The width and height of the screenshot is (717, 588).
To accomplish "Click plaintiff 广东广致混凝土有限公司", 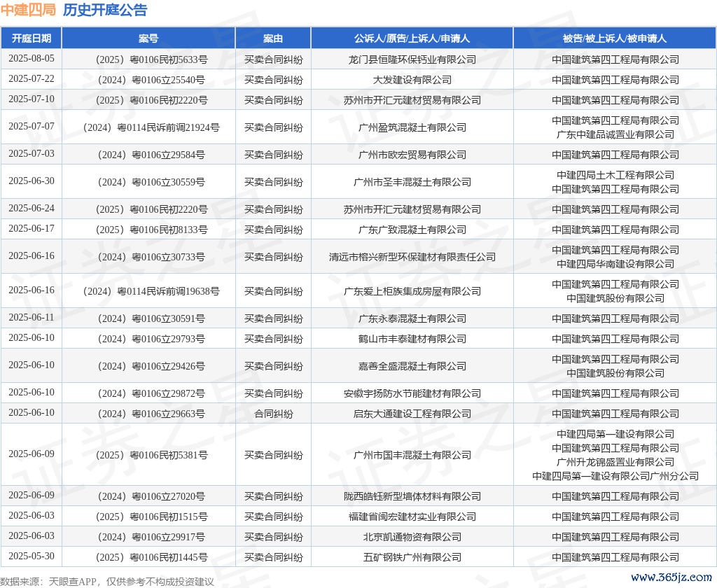I will pos(412,230).
